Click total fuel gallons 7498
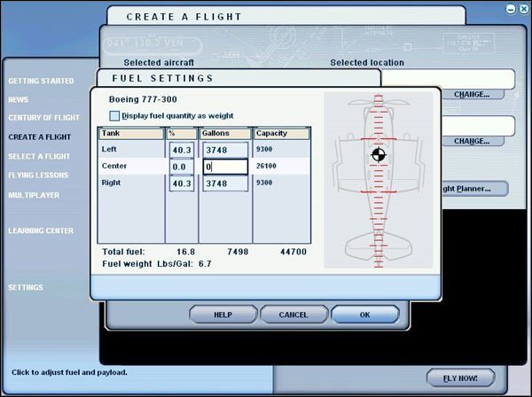 pyautogui.click(x=238, y=252)
